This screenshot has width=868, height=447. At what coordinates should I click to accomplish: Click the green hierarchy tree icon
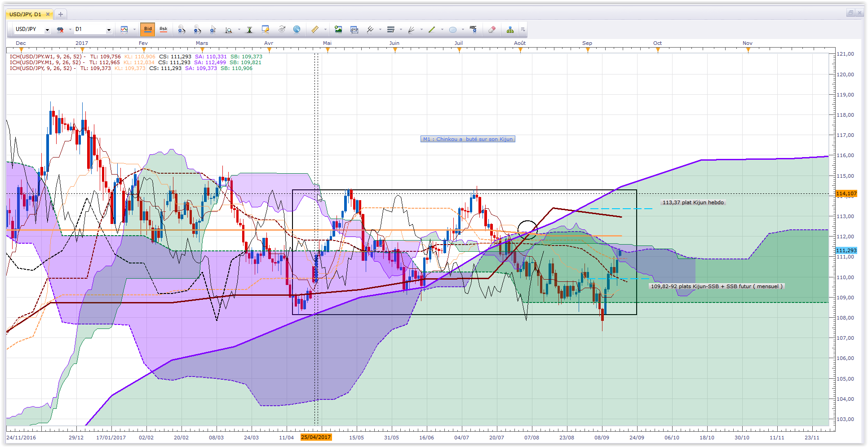(x=510, y=30)
